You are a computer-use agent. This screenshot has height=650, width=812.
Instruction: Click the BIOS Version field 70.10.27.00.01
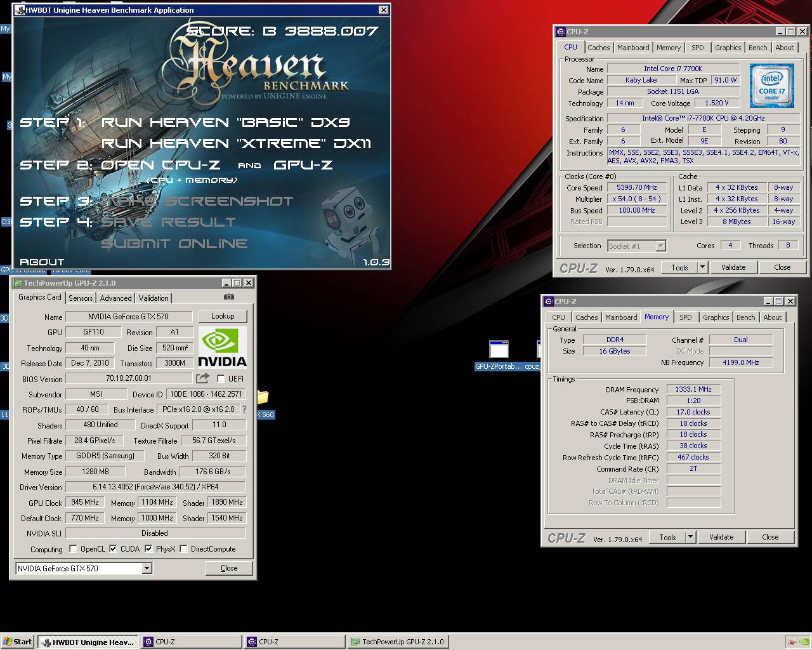[x=129, y=378]
